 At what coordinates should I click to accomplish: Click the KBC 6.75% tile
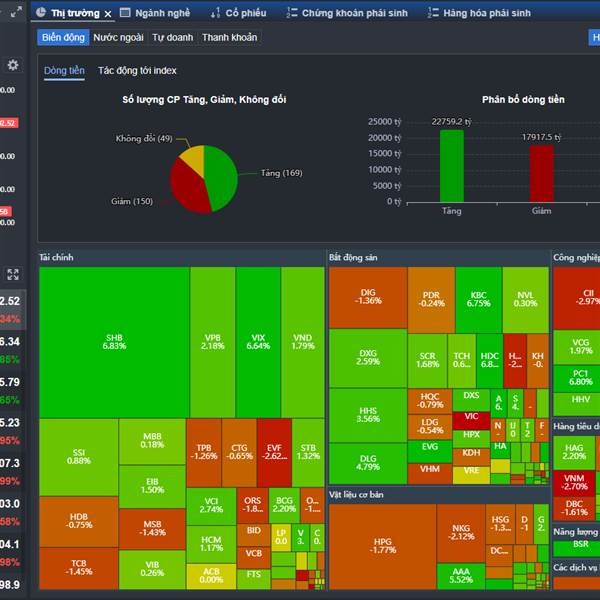(x=479, y=300)
